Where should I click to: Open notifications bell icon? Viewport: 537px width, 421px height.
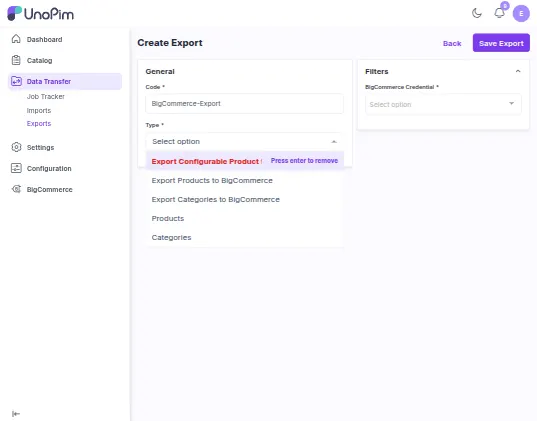(499, 13)
